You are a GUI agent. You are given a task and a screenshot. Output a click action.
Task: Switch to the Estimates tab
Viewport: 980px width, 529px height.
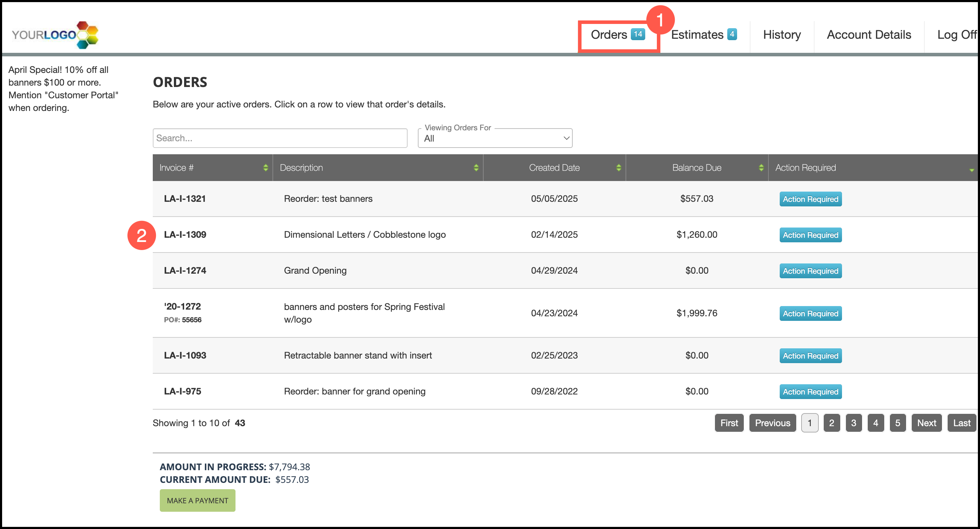[697, 35]
